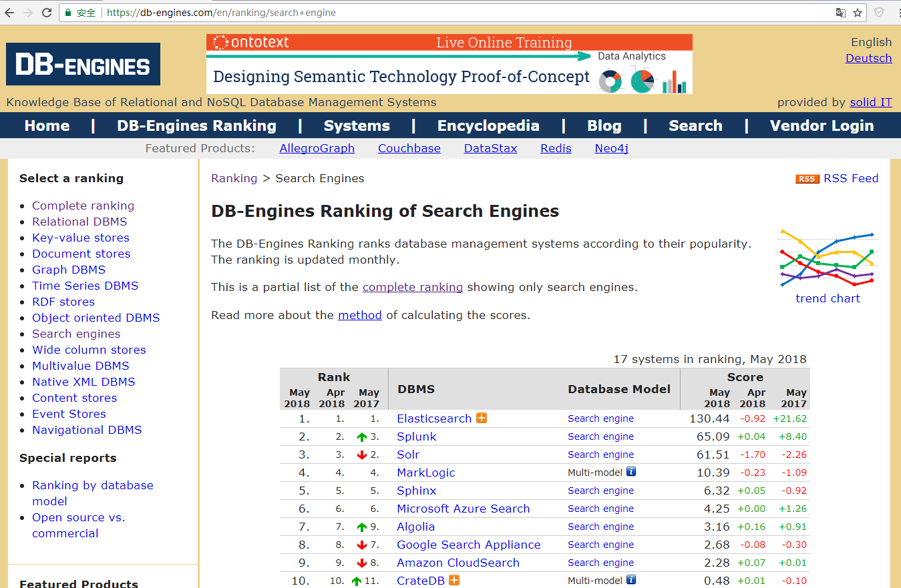This screenshot has height=588, width=901.
Task: Select Wide column stores ranking
Action: tap(89, 350)
